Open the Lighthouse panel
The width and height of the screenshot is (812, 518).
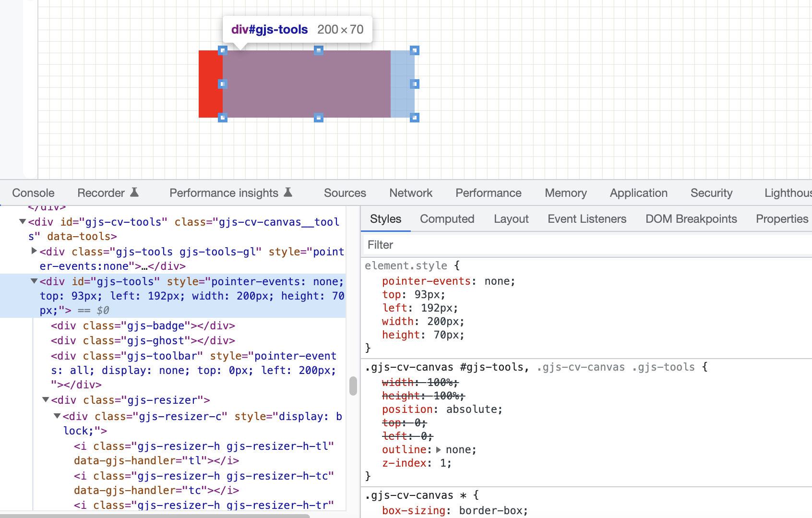pos(787,193)
